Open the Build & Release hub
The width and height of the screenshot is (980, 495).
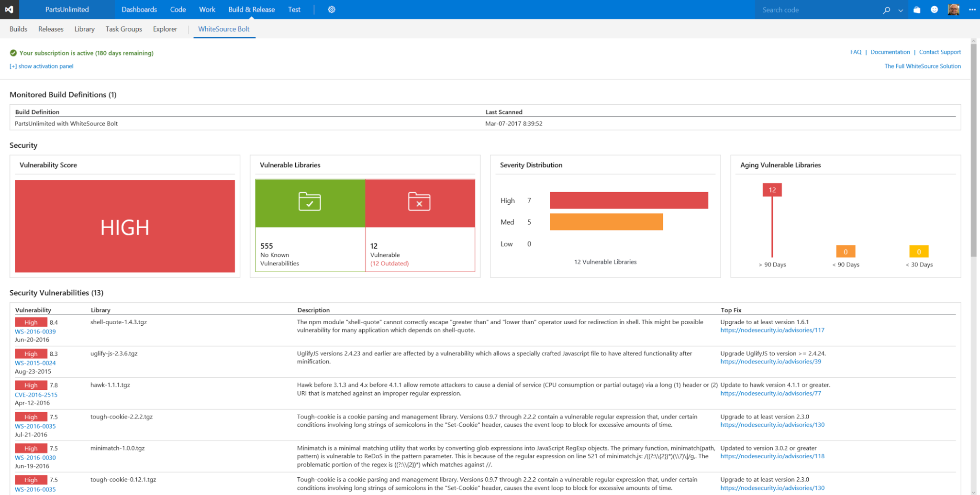pyautogui.click(x=252, y=10)
